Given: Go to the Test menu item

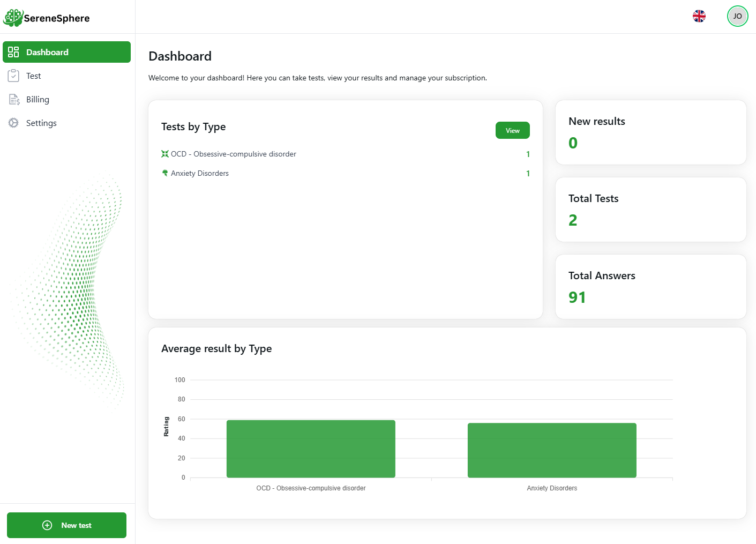Looking at the screenshot, I should click(x=34, y=76).
